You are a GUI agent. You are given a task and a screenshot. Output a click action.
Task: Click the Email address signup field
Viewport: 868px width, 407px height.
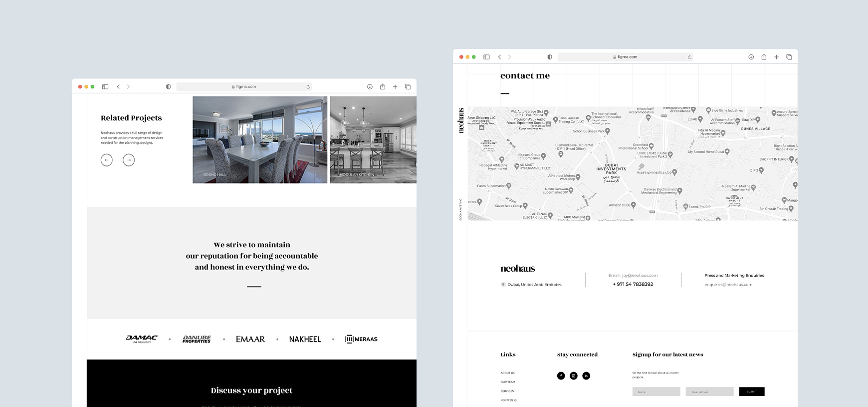(x=709, y=392)
